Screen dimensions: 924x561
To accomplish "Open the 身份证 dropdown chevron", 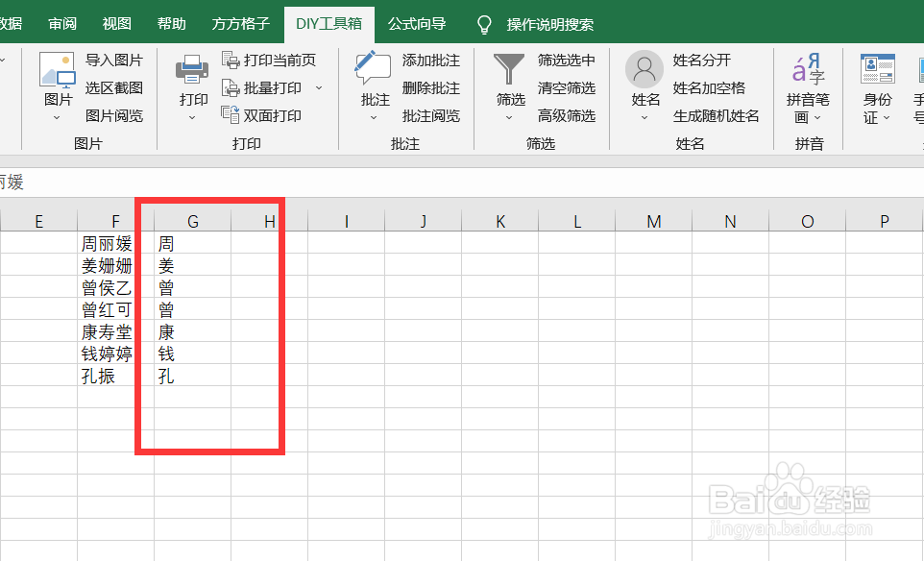I will point(887,118).
